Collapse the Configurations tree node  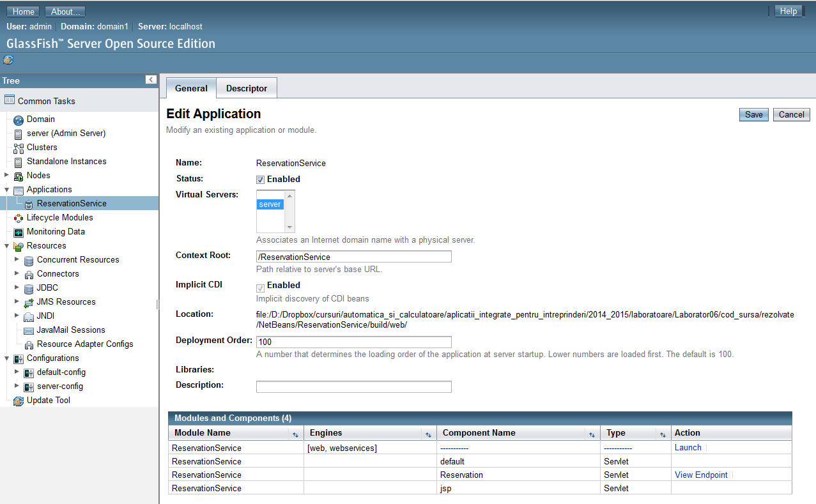click(6, 358)
